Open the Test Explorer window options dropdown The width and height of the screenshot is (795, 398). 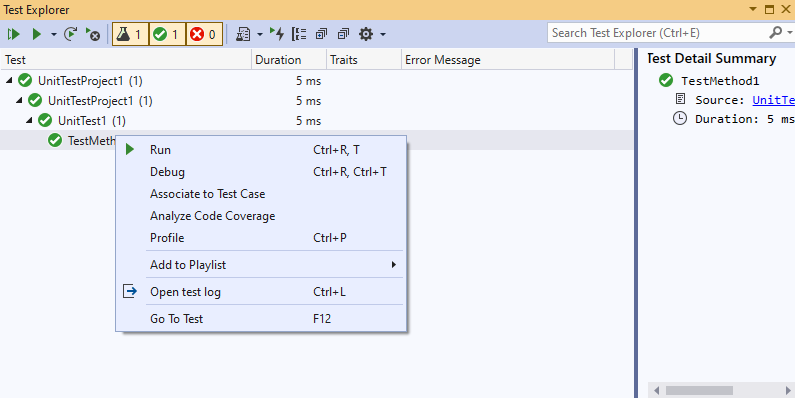click(x=753, y=9)
